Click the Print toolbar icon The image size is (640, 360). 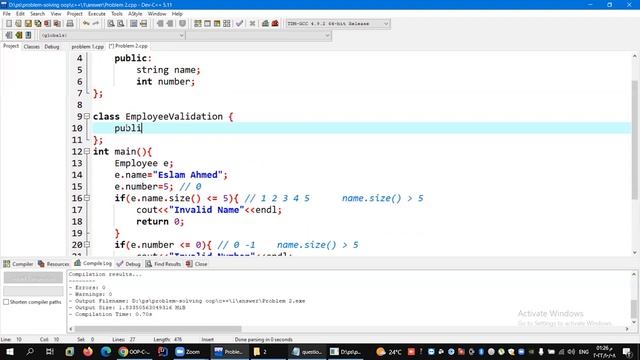click(x=70, y=24)
